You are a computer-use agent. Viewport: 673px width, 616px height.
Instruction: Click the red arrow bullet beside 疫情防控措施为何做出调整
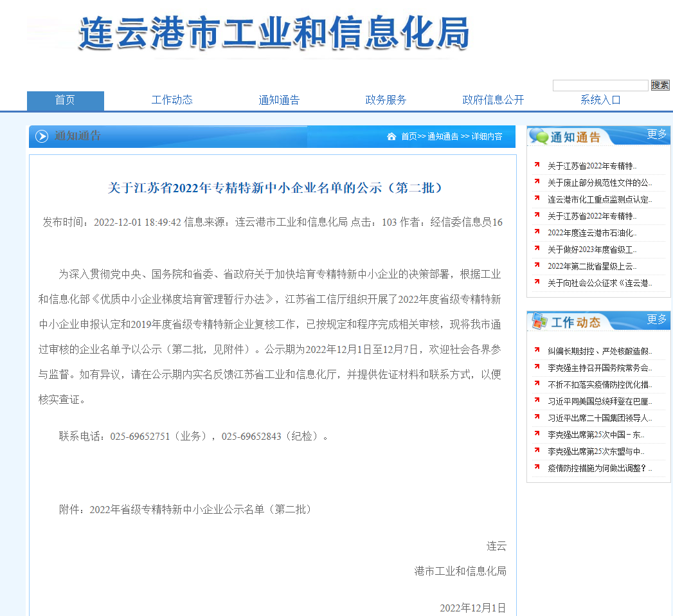click(x=537, y=467)
